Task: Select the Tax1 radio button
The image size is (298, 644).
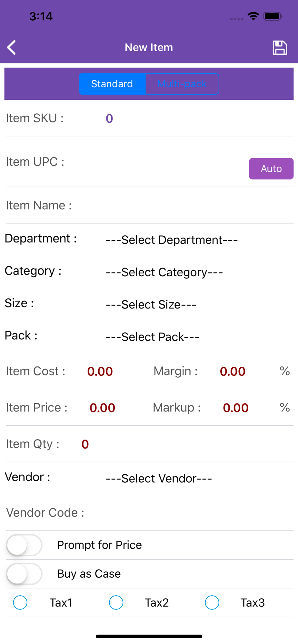Action: tap(20, 602)
